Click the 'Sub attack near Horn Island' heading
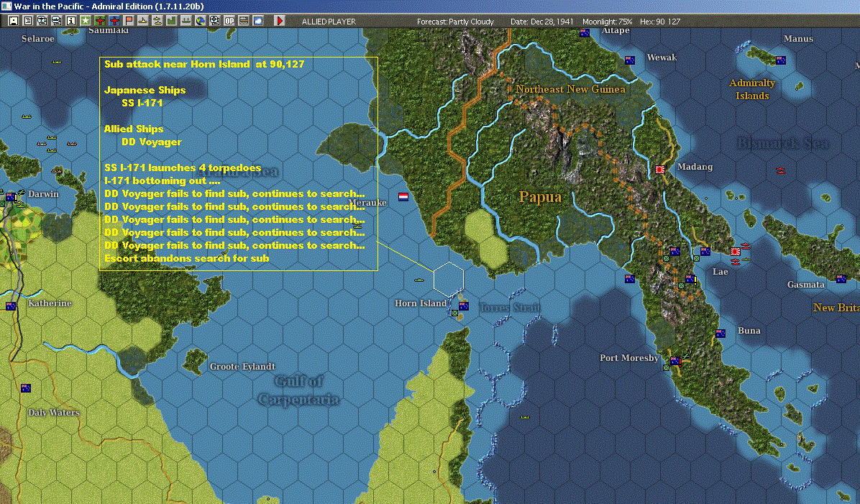This screenshot has width=860, height=504. point(177,64)
